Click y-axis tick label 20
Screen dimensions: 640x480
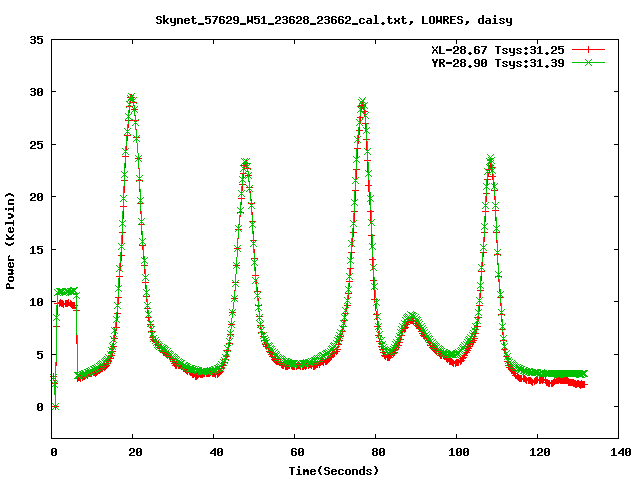pyautogui.click(x=36, y=197)
